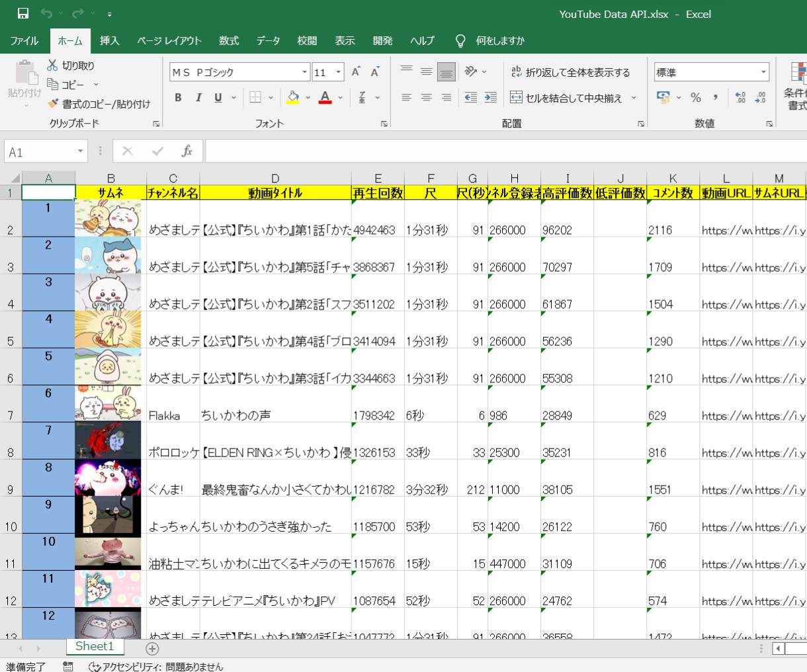Image resolution: width=807 pixels, height=672 pixels.
Task: Increase decimal places
Action: (740, 97)
